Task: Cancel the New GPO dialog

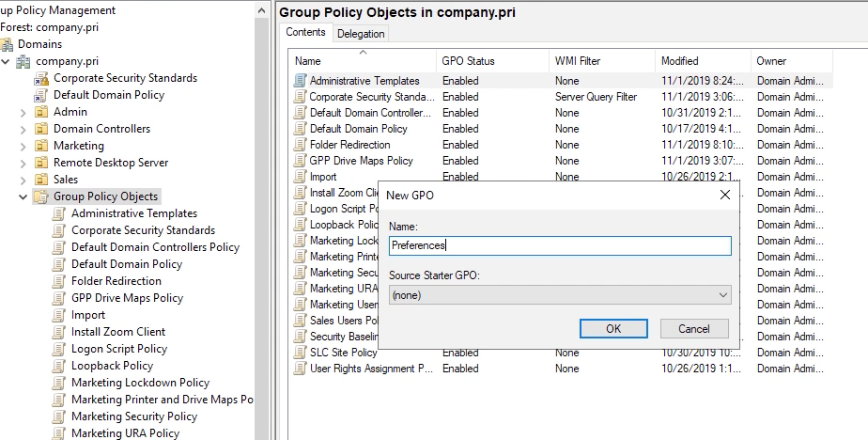Action: point(693,328)
